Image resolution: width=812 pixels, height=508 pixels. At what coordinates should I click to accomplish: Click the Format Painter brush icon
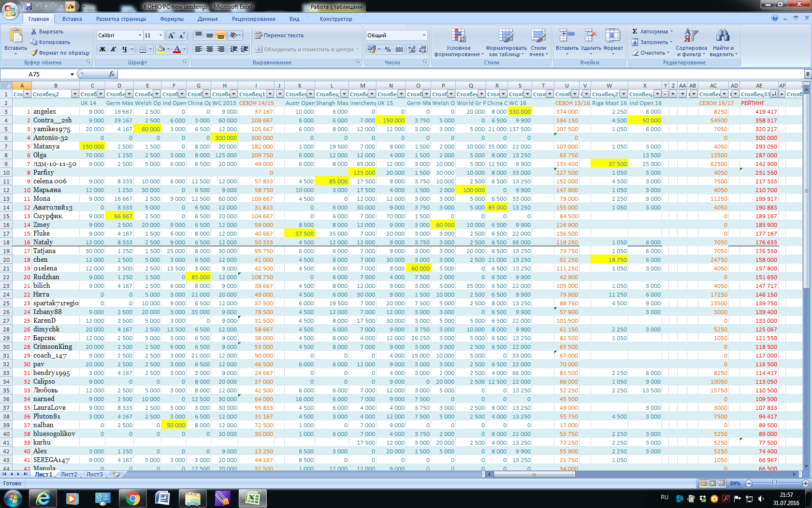(x=34, y=53)
